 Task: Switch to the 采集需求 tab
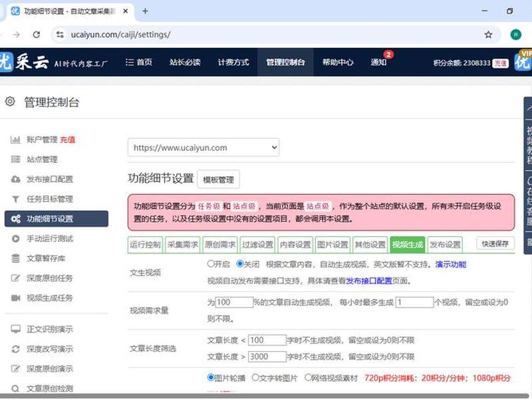[183, 245]
